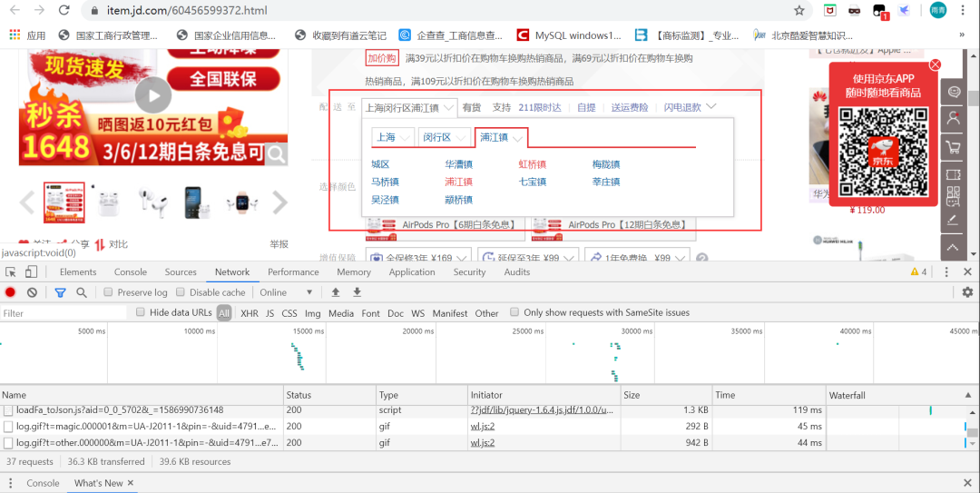Select 梅陇镇 town option
The image size is (980, 493).
606,164
